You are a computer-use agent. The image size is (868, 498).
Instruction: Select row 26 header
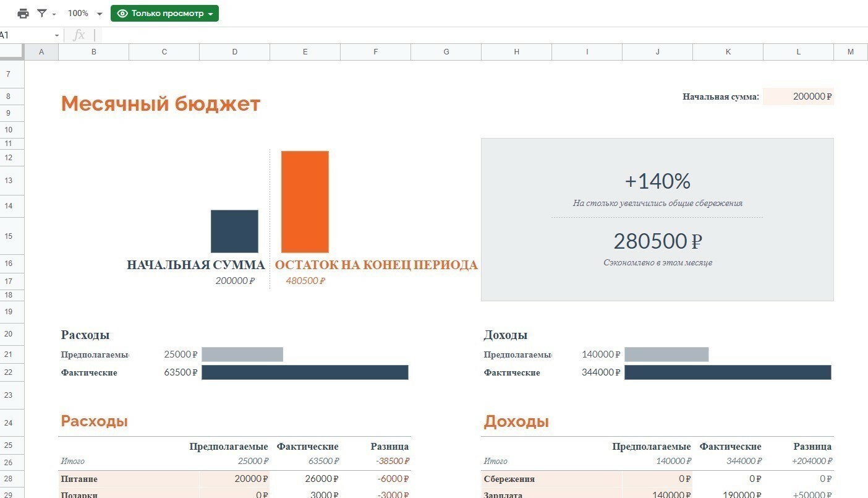point(12,462)
